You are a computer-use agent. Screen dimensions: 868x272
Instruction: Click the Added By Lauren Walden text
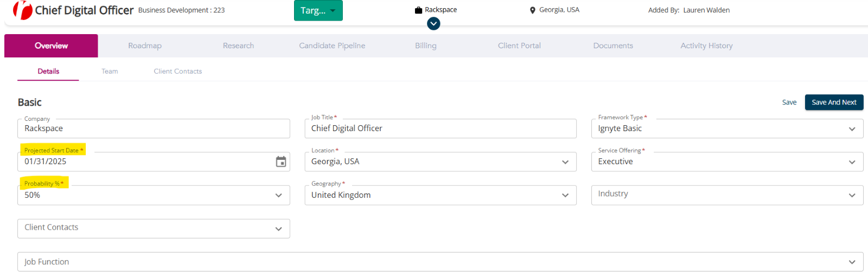click(689, 10)
